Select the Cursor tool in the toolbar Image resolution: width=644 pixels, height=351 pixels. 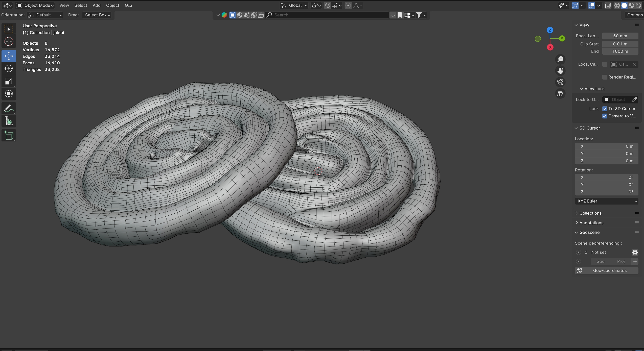point(9,41)
